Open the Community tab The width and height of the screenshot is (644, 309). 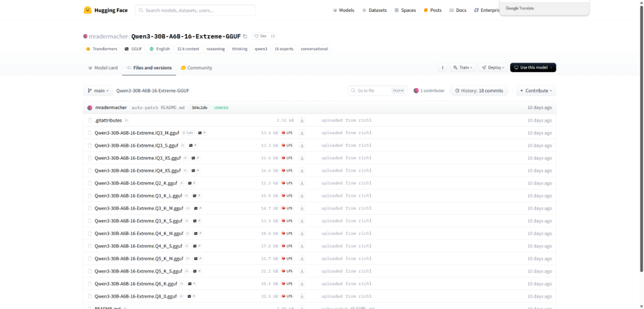point(196,68)
